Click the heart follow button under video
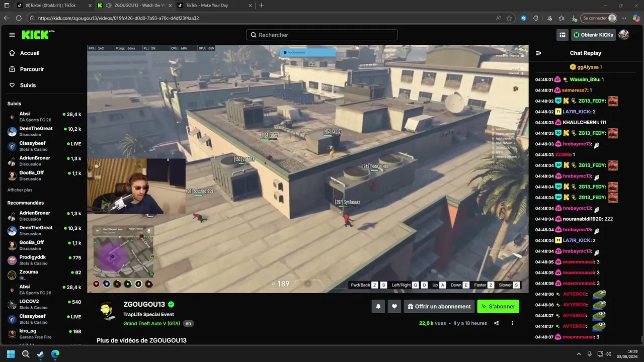The width and height of the screenshot is (644, 362). click(394, 306)
